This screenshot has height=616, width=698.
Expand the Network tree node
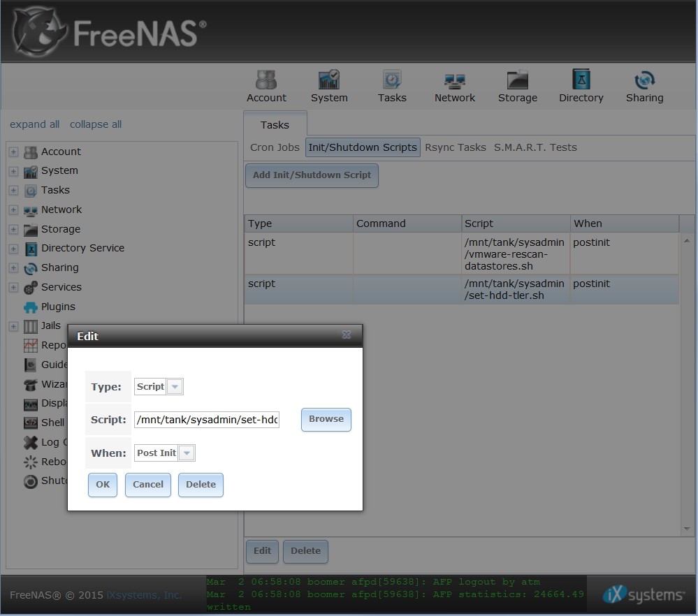coord(13,210)
